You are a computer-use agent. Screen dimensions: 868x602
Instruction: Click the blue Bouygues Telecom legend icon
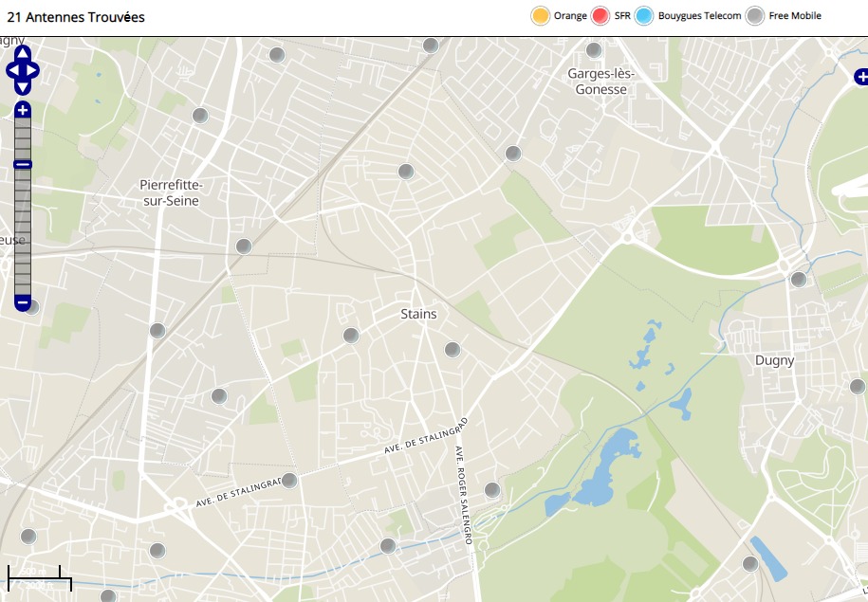[x=644, y=15]
